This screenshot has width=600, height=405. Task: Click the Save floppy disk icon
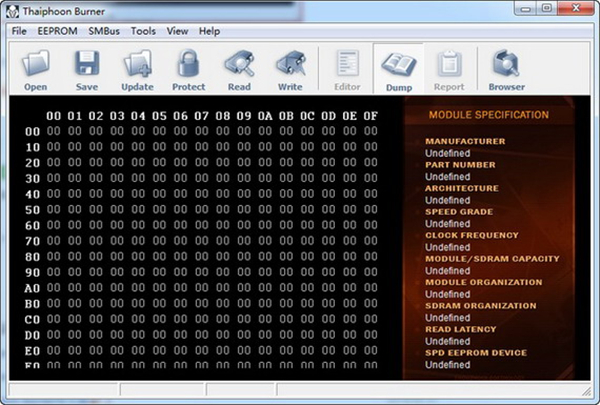pos(86,66)
